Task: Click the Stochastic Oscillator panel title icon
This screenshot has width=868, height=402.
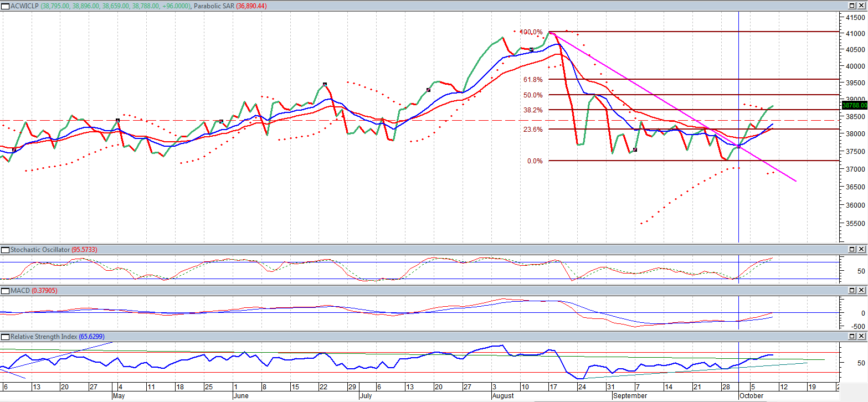Action: (x=6, y=250)
